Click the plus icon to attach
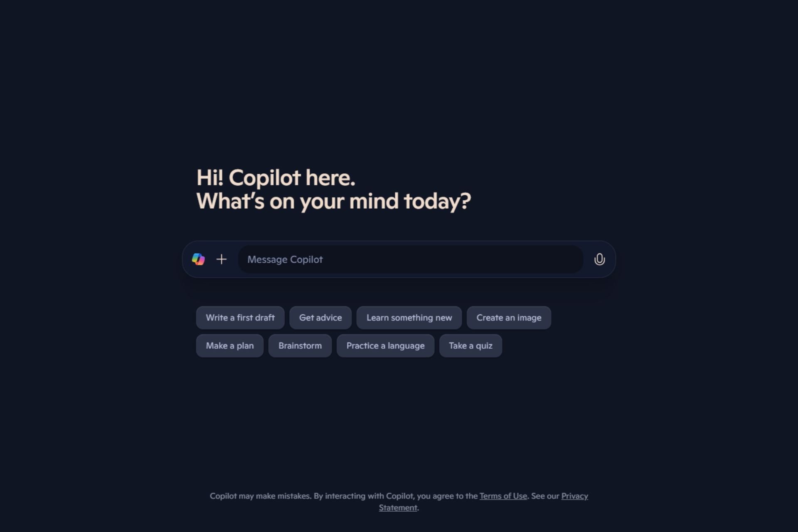 tap(222, 259)
